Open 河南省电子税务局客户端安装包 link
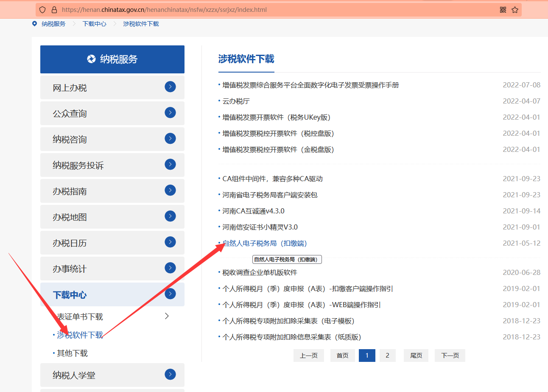The width and height of the screenshot is (548, 392). 270,195
